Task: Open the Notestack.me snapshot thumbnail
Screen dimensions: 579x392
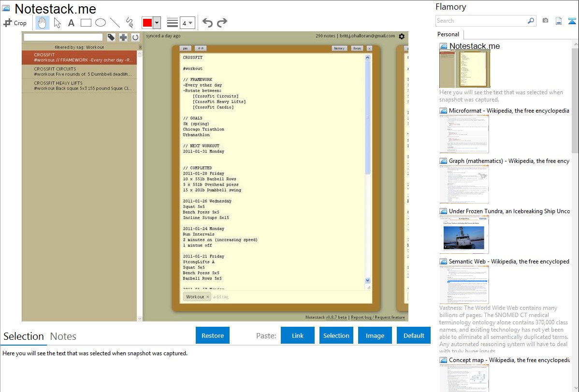Action: (x=464, y=69)
